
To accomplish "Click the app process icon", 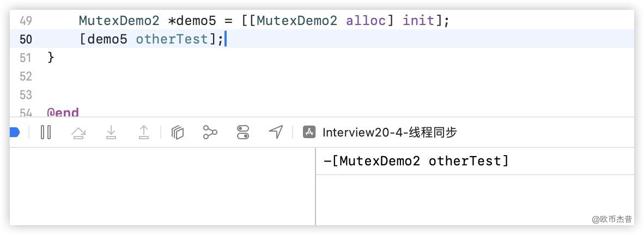I will pos(309,132).
